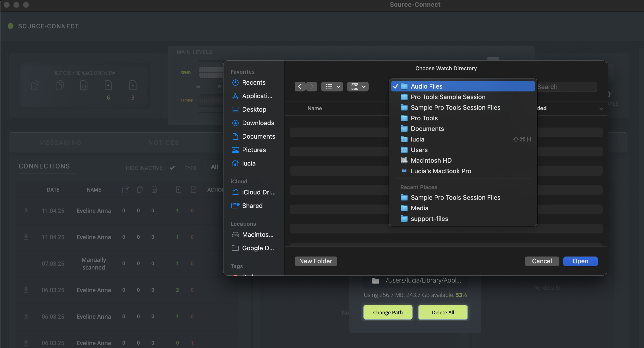Click the forward navigation arrow in dialog

pos(311,87)
